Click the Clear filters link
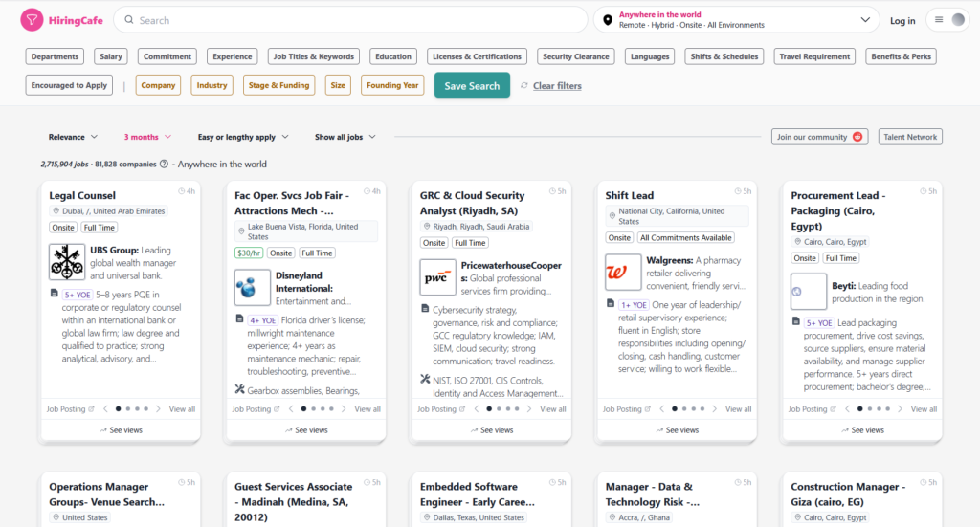 pos(557,85)
